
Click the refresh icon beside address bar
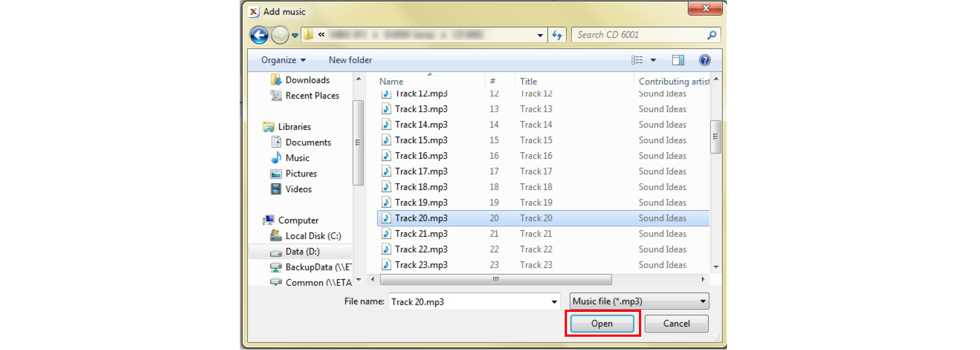[557, 35]
